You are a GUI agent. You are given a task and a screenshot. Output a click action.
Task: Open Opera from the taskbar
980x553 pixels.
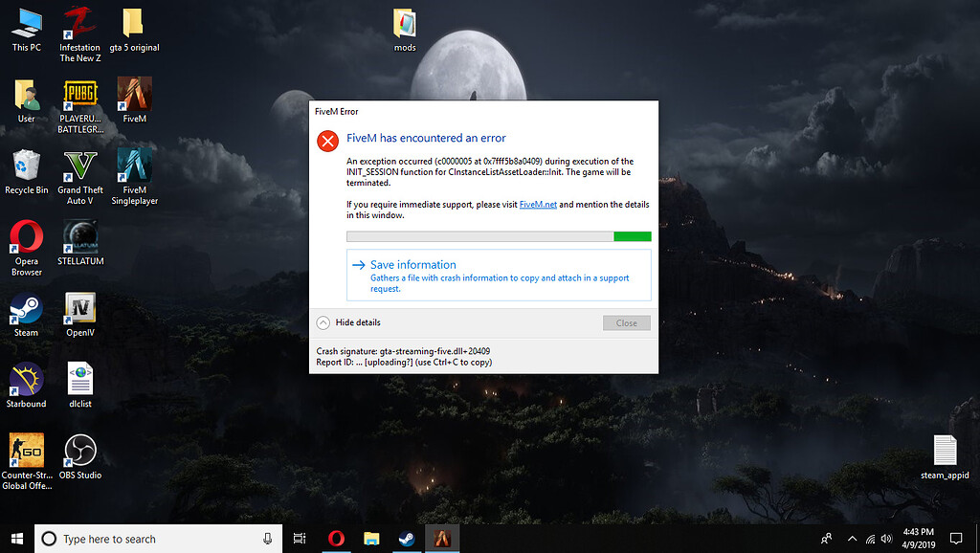coord(336,539)
